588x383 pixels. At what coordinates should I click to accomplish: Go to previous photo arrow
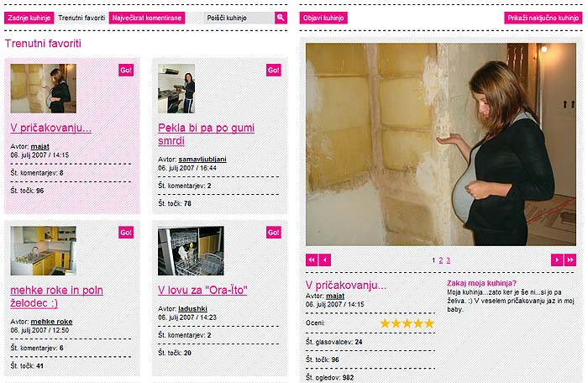tap(325, 260)
